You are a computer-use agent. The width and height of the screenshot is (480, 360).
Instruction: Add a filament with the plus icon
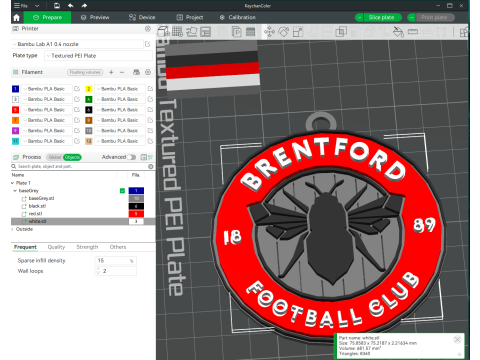tap(111, 72)
